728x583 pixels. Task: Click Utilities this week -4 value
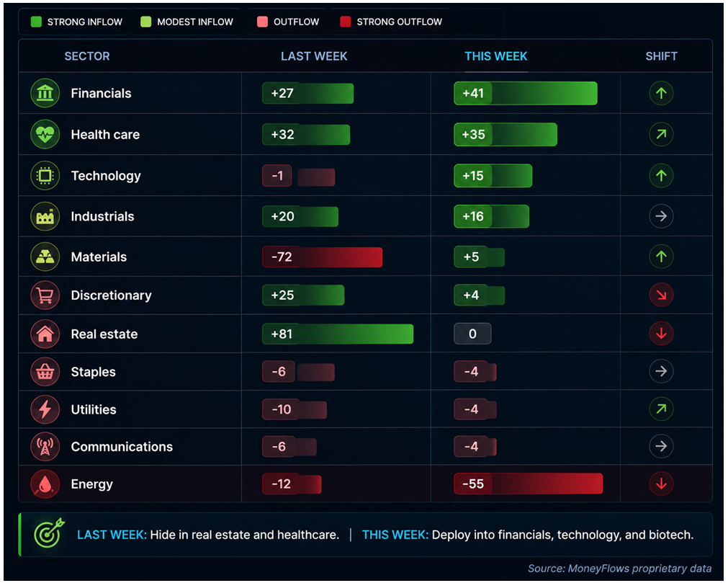coord(471,409)
